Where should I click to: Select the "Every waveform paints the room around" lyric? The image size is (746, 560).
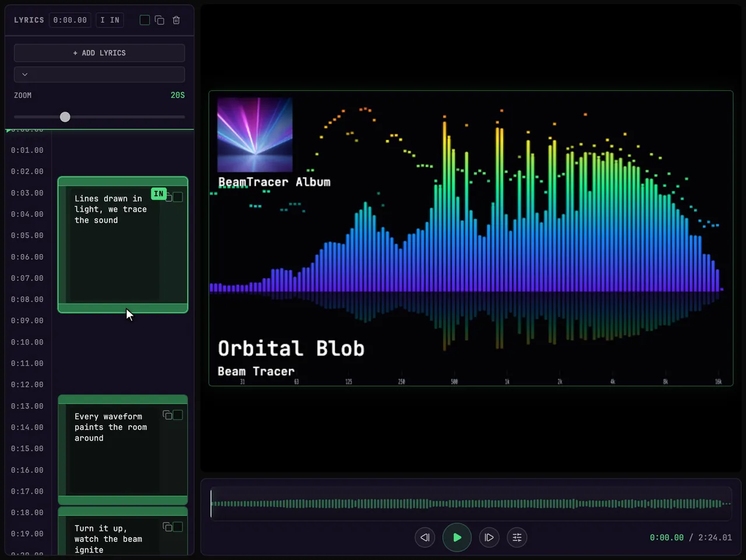[111, 427]
